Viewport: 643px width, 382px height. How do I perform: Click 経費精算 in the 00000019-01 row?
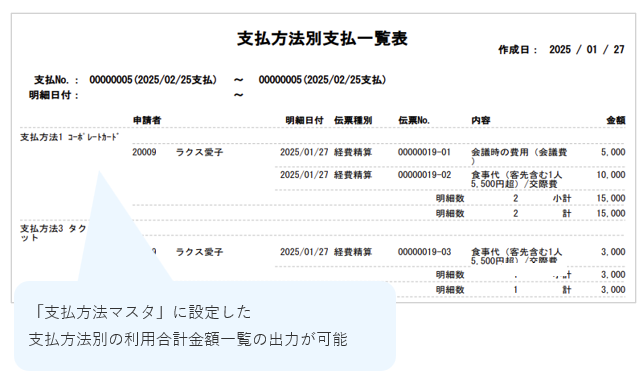point(353,152)
